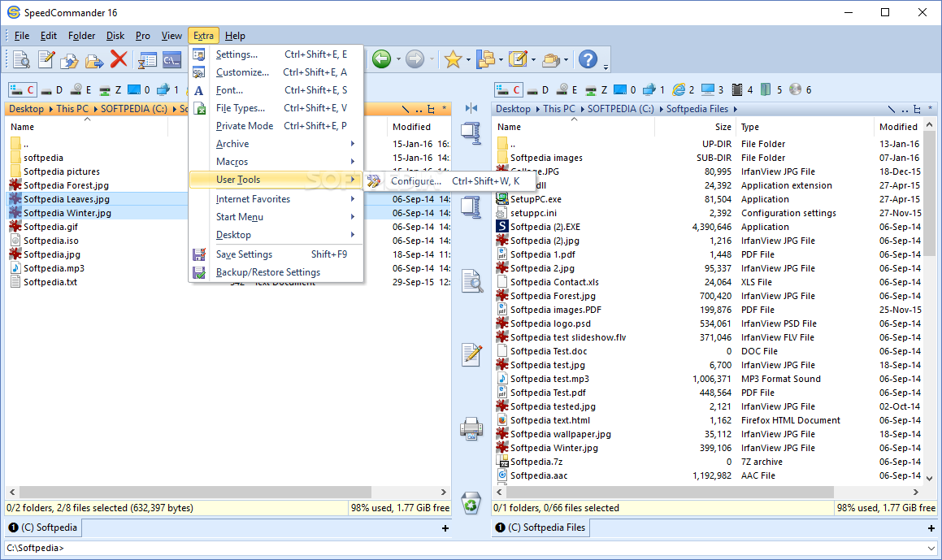Select the disc entry 6 in right drive bar
This screenshot has height=560, width=942.
801,90
